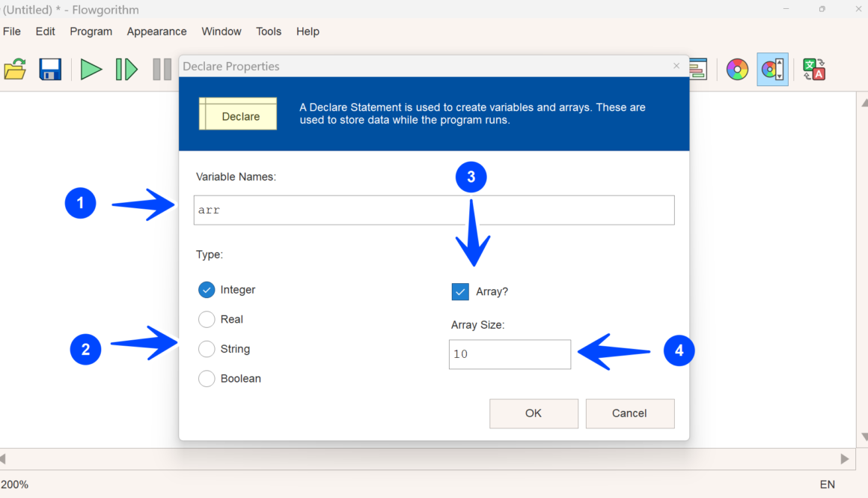
Task: Open the File menu
Action: click(x=12, y=31)
